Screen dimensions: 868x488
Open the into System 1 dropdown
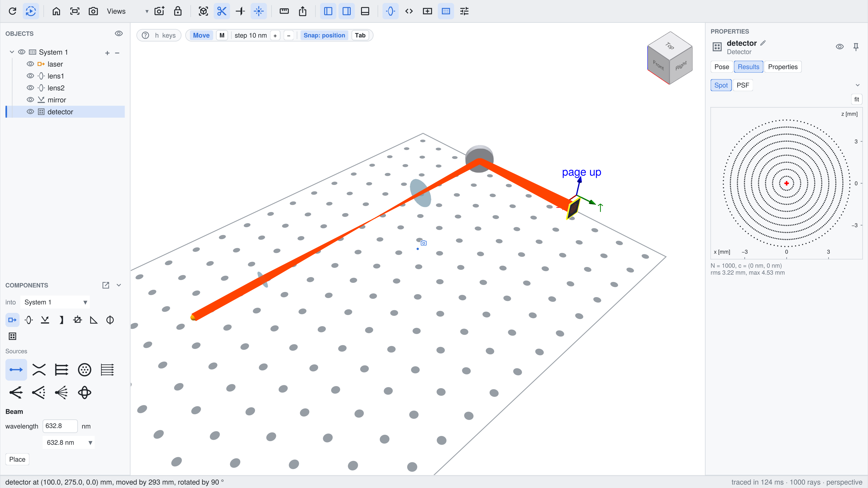(x=55, y=302)
